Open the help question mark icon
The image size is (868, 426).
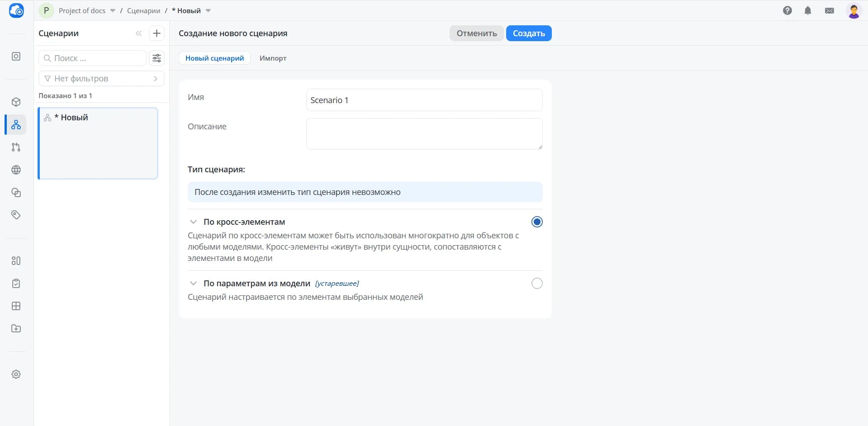787,10
